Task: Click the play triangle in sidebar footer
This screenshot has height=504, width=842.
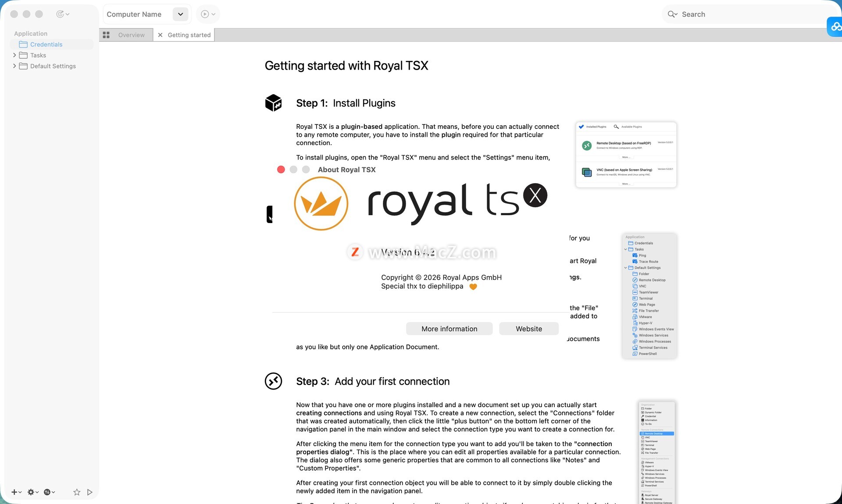Action: click(x=90, y=492)
